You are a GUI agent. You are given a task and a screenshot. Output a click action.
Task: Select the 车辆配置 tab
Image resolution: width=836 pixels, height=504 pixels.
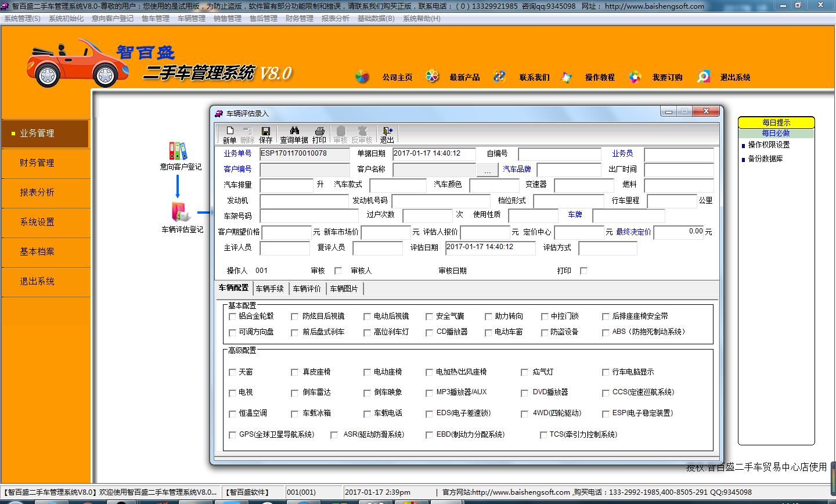pyautogui.click(x=233, y=288)
